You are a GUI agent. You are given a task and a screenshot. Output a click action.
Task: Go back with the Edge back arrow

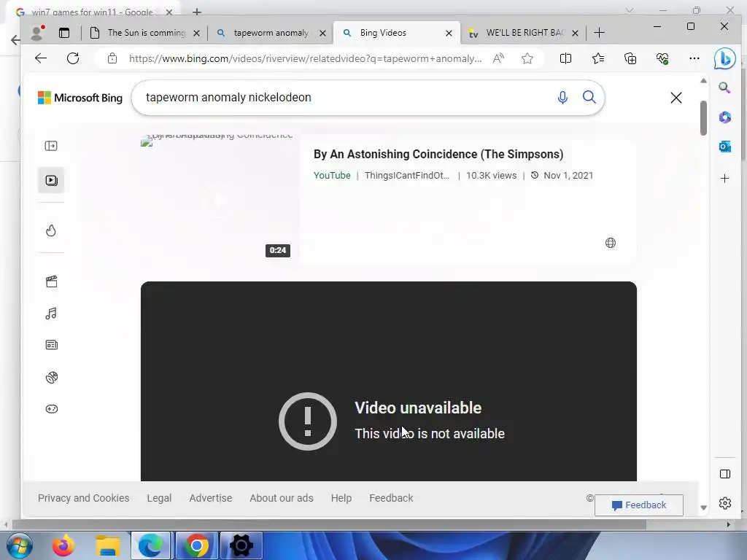point(41,58)
